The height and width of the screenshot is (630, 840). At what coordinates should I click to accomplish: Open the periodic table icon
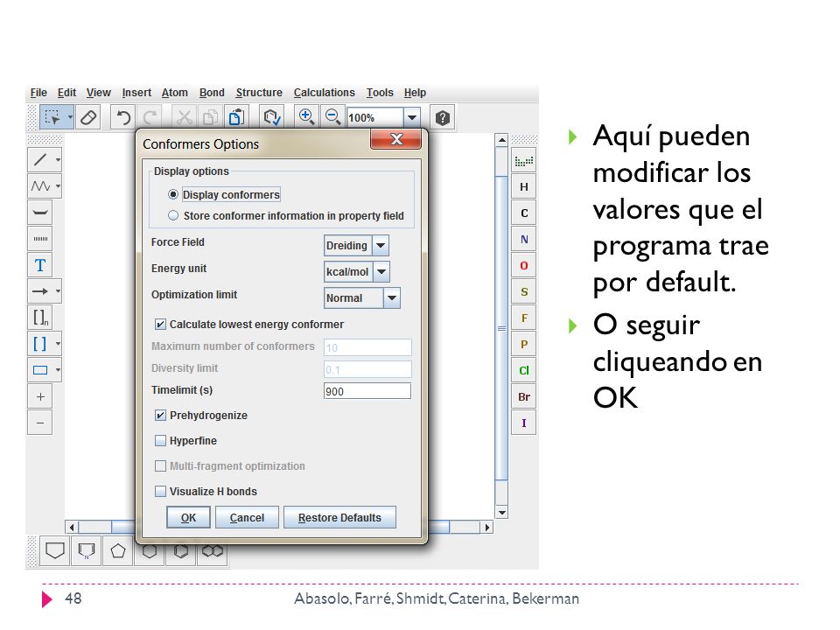coord(524,161)
